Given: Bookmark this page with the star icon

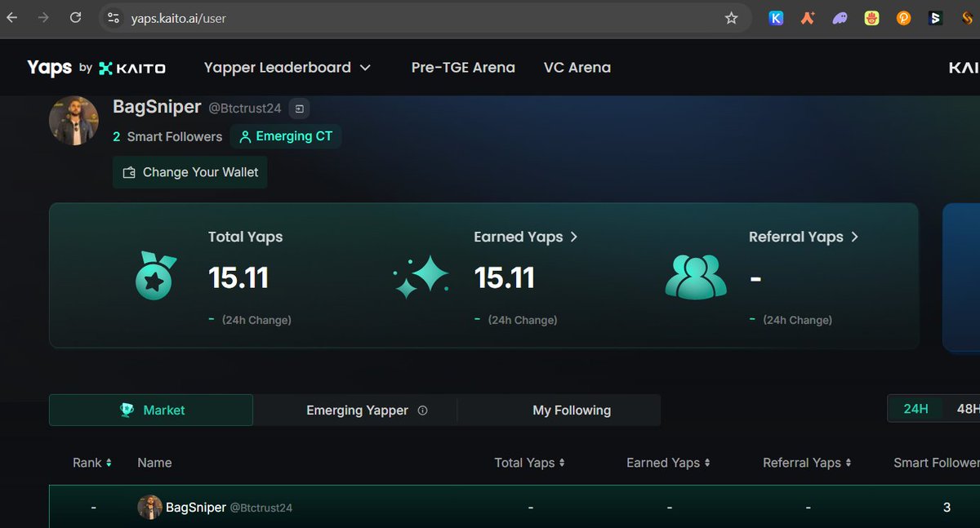Looking at the screenshot, I should click(731, 18).
